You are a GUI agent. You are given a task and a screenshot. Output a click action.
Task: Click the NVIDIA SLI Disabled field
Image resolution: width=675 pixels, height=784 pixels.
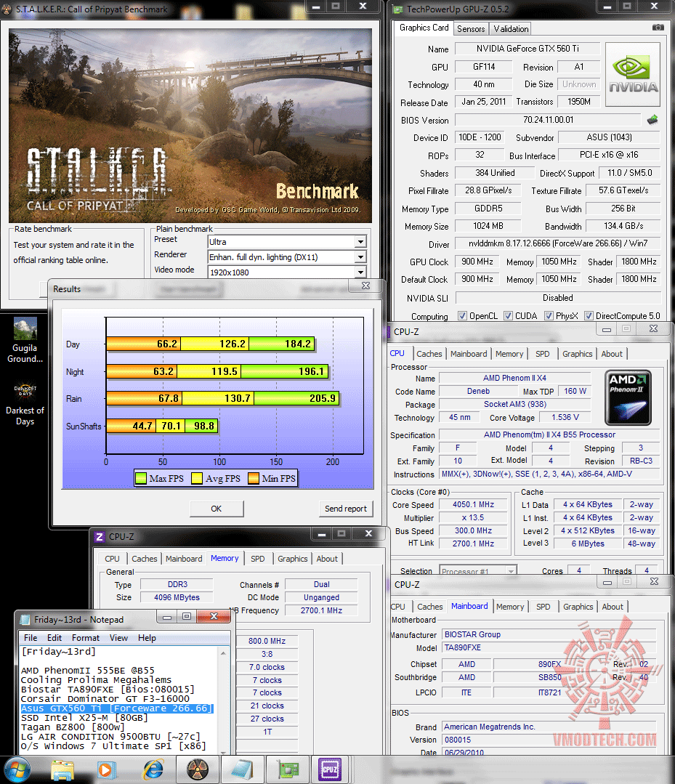(558, 297)
